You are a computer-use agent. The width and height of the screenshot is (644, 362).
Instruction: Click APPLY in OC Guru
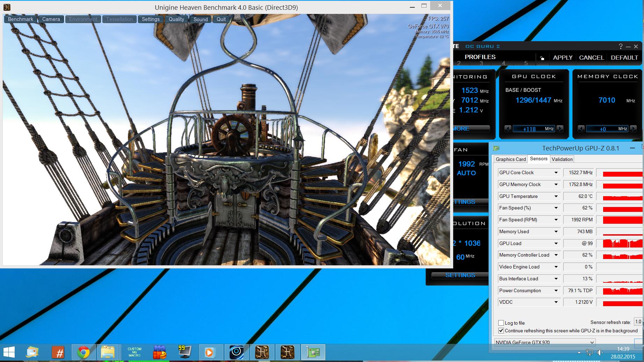(563, 58)
